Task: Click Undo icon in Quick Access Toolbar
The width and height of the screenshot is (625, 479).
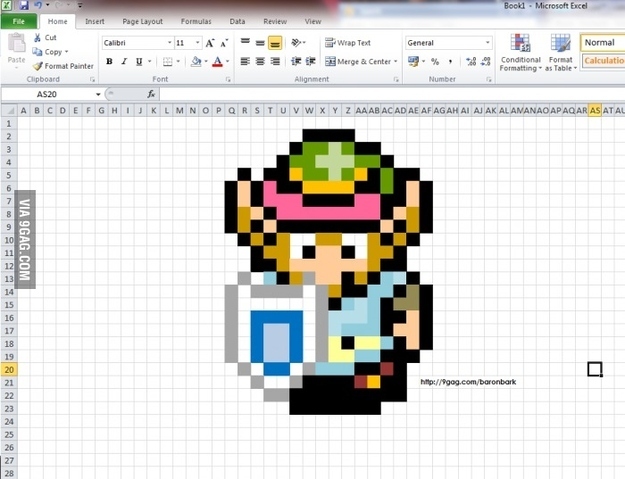Action: click(x=38, y=5)
